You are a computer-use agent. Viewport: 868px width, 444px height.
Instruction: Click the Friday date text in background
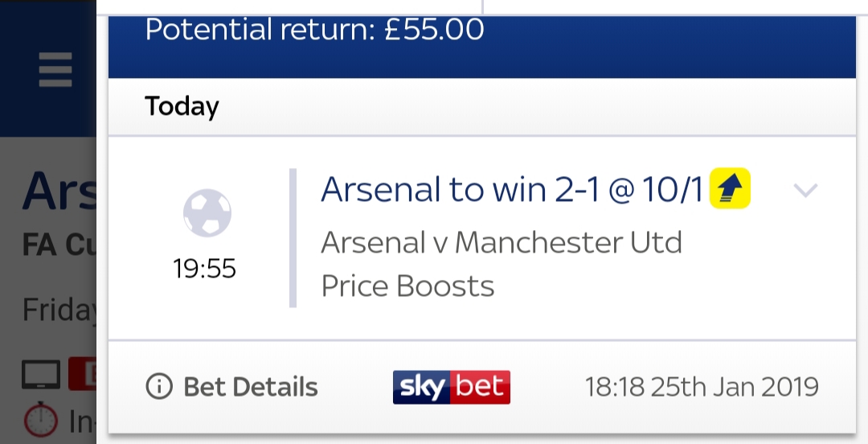pyautogui.click(x=59, y=310)
